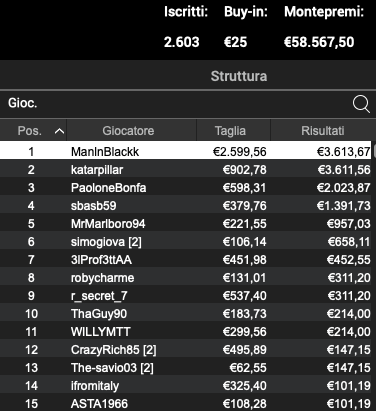Sort by the Taglia column header

tap(230, 131)
